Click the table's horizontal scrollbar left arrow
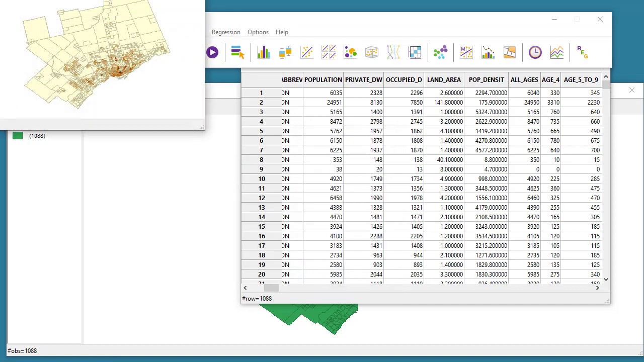This screenshot has height=362, width=644. coord(245,288)
